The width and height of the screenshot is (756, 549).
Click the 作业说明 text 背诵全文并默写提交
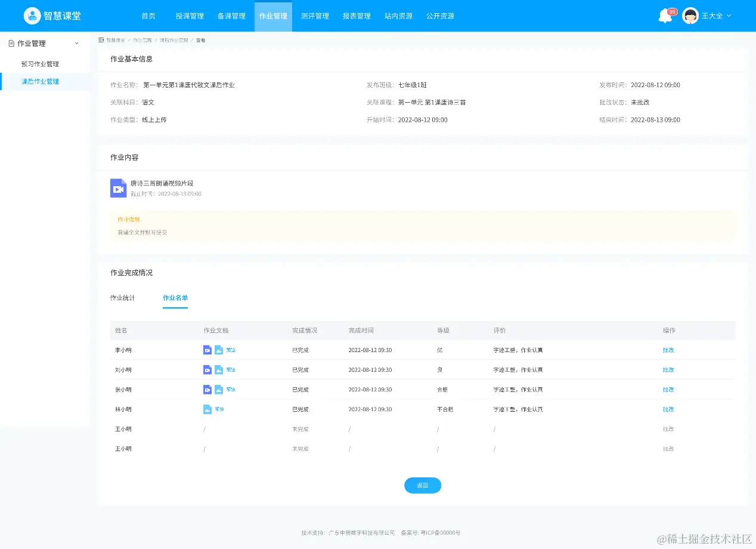coord(142,232)
